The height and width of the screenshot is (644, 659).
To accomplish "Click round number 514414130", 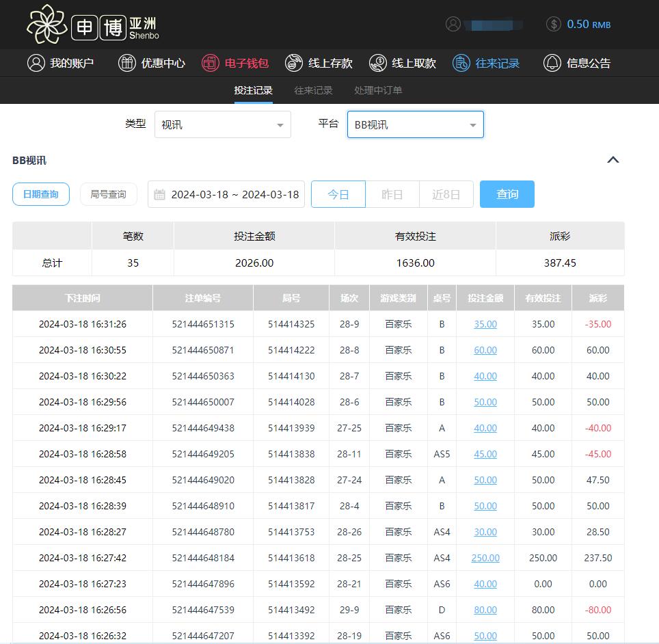I will [x=291, y=376].
